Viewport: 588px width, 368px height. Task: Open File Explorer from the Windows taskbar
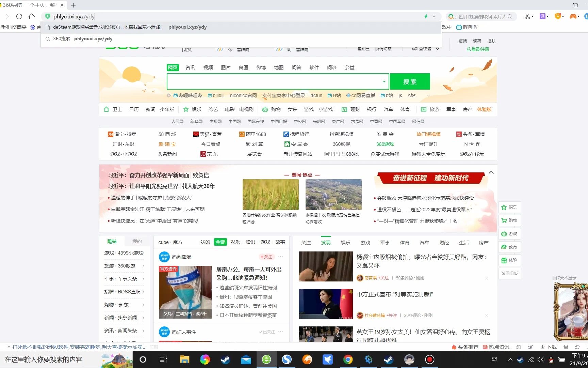(x=184, y=359)
